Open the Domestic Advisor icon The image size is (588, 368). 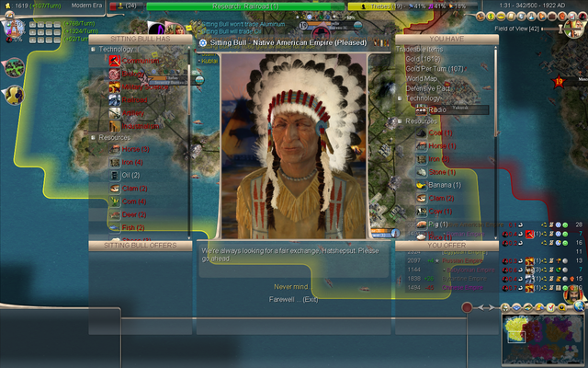(x=481, y=17)
